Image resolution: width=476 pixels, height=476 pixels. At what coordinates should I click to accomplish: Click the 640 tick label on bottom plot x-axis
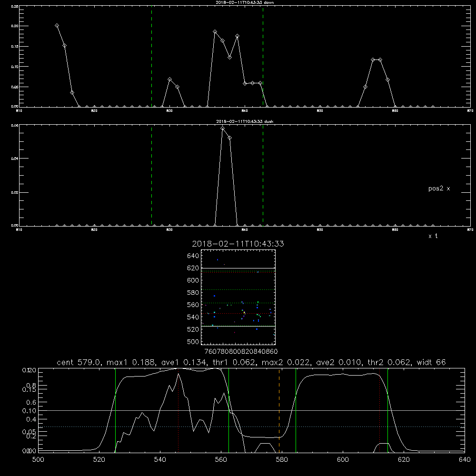[465, 460]
